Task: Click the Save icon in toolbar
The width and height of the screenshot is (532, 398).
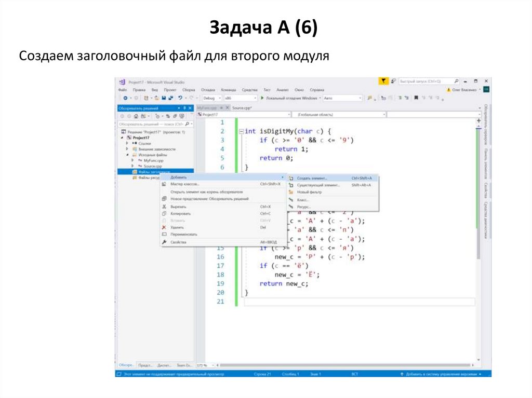Action: [x=164, y=98]
